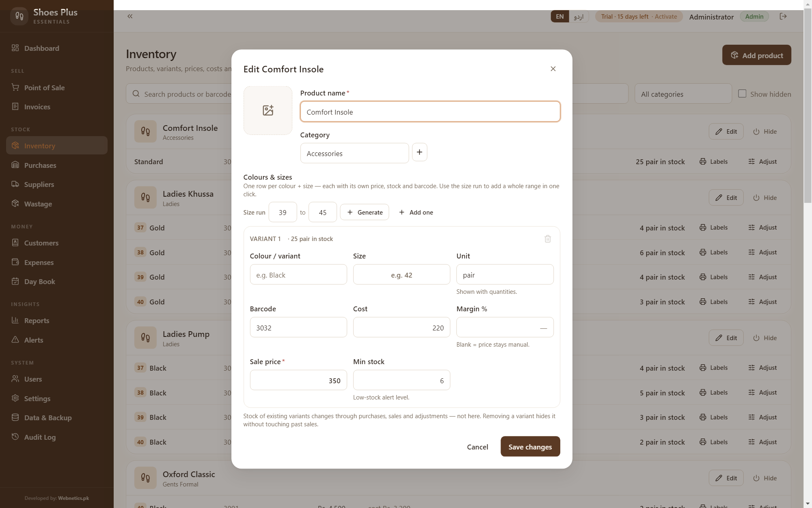Image resolution: width=812 pixels, height=508 pixels.
Task: Focus the Unit field containing pair
Action: (505, 274)
